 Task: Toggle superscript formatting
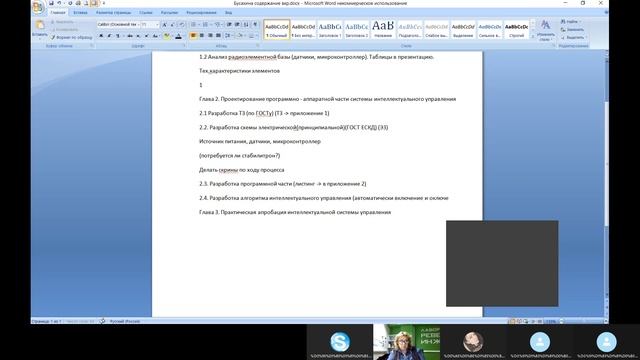(147, 36)
